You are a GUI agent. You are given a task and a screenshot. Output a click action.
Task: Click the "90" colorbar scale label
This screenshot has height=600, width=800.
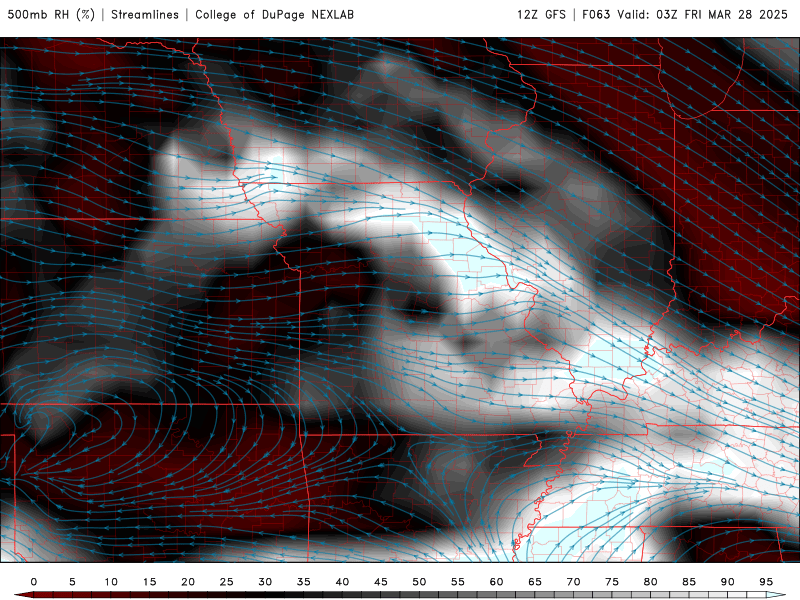tap(728, 582)
